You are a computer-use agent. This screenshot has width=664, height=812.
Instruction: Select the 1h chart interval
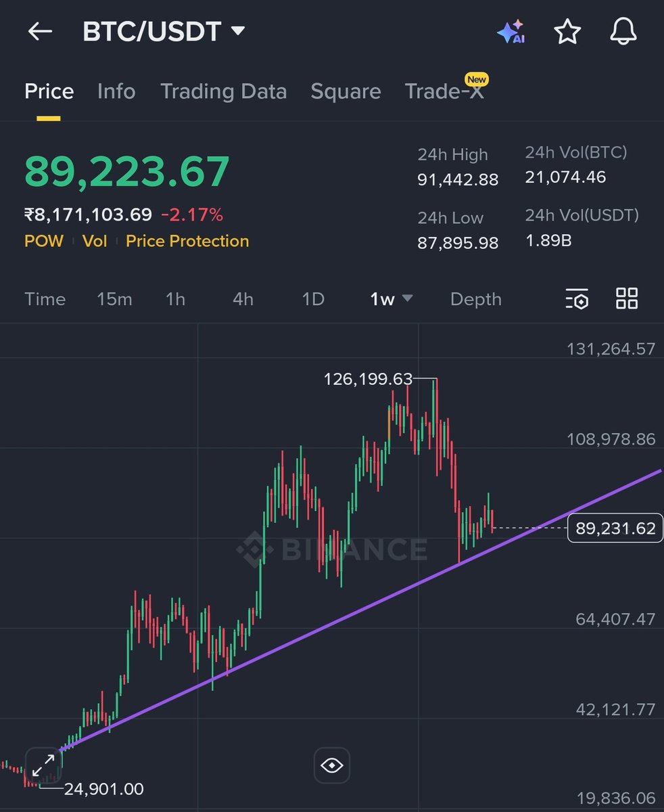pyautogui.click(x=176, y=299)
